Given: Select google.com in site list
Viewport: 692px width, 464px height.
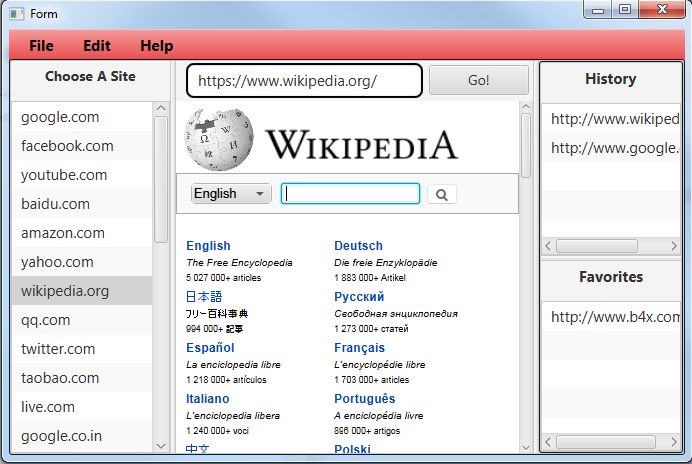Looking at the screenshot, I should [x=82, y=117].
